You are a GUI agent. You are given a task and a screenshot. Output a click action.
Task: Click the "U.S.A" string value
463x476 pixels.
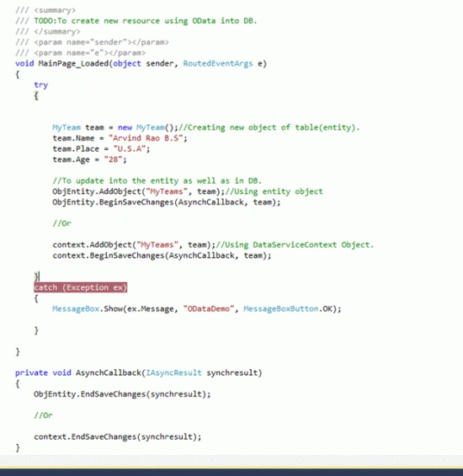click(130, 149)
